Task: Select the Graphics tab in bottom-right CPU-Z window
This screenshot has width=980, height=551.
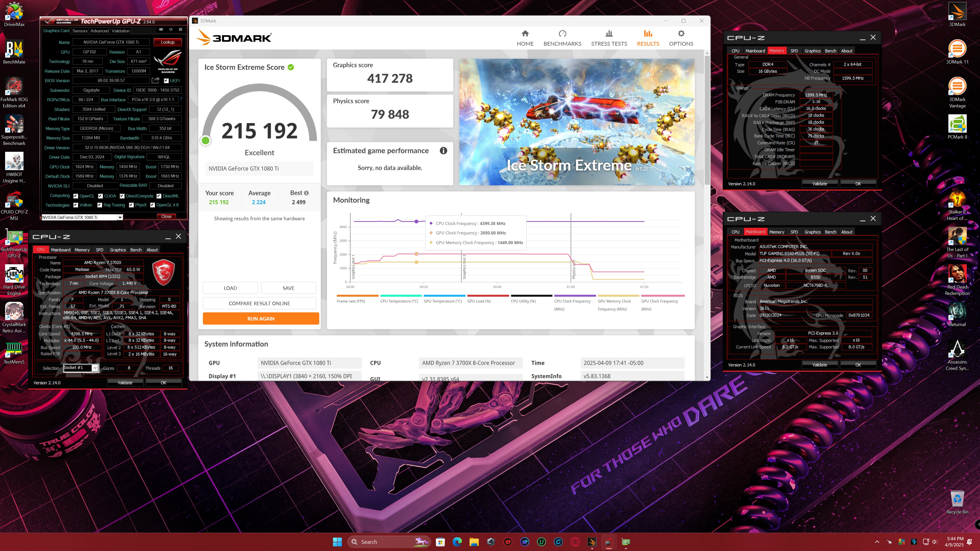Action: [x=812, y=232]
